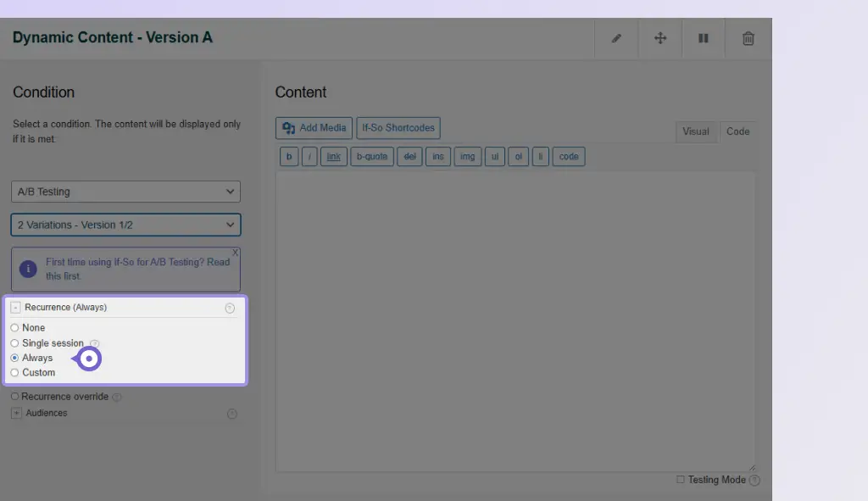The height and width of the screenshot is (501, 868).
Task: Collapse the Recurrence (Always) section
Action: tap(15, 307)
